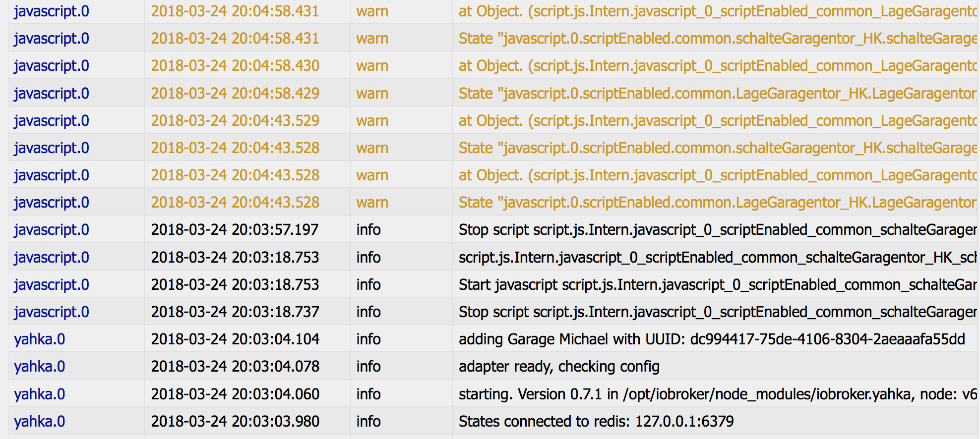Select timestamp 2018-03-24 20:04:58.429
Screen dimensions: 980x439
(x=235, y=94)
